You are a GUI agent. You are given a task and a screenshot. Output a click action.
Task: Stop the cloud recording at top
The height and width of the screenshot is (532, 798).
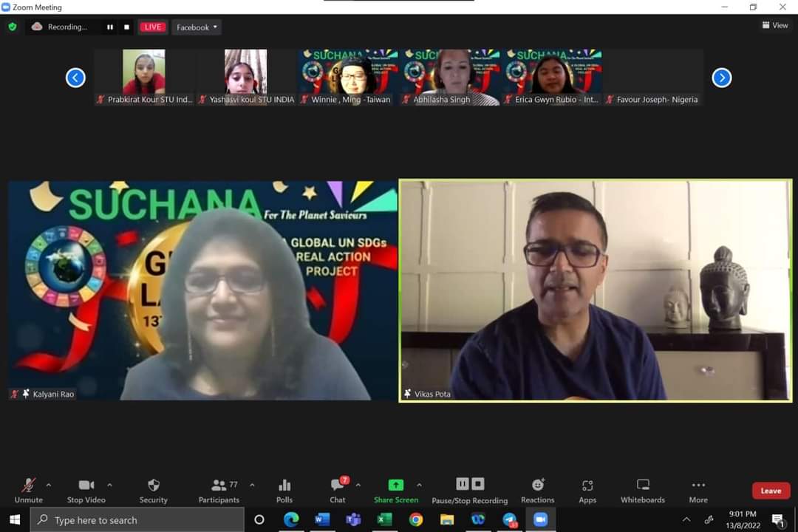[x=127, y=27]
